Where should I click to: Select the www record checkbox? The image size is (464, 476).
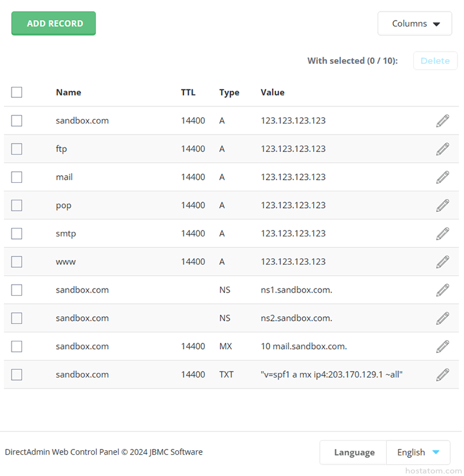[x=17, y=262]
